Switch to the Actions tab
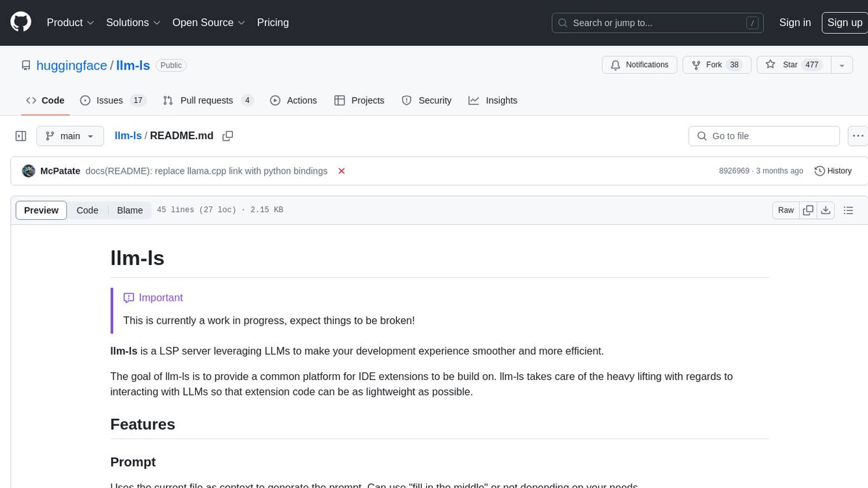Image resolution: width=868 pixels, height=488 pixels. (294, 100)
